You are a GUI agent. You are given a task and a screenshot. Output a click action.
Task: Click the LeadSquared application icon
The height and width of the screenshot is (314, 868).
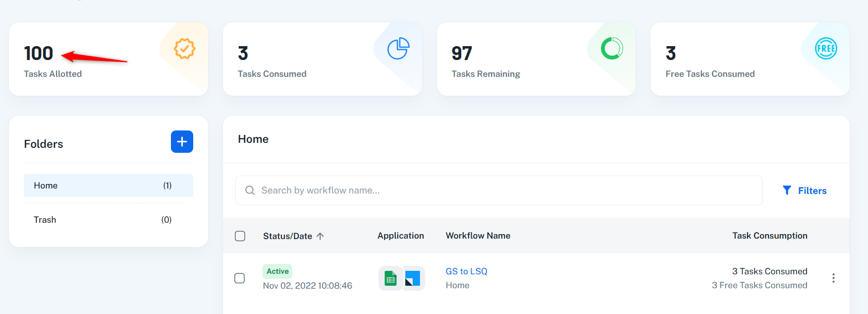[413, 278]
